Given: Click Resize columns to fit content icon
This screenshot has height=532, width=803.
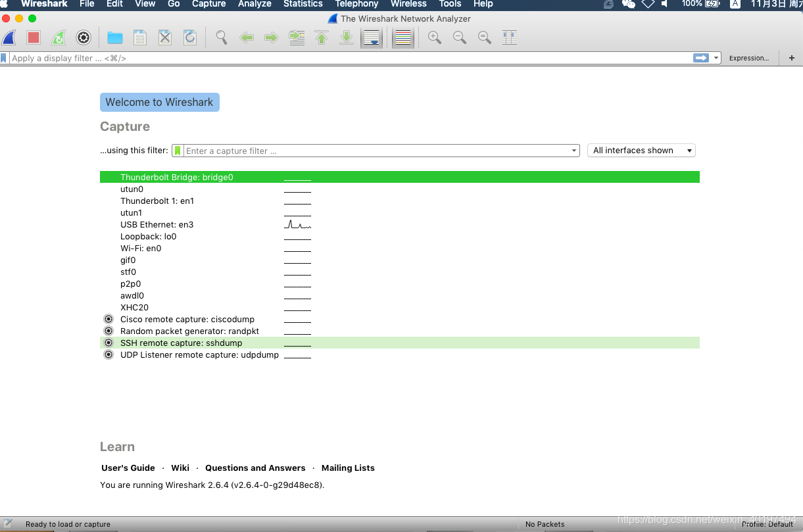Looking at the screenshot, I should point(510,37).
